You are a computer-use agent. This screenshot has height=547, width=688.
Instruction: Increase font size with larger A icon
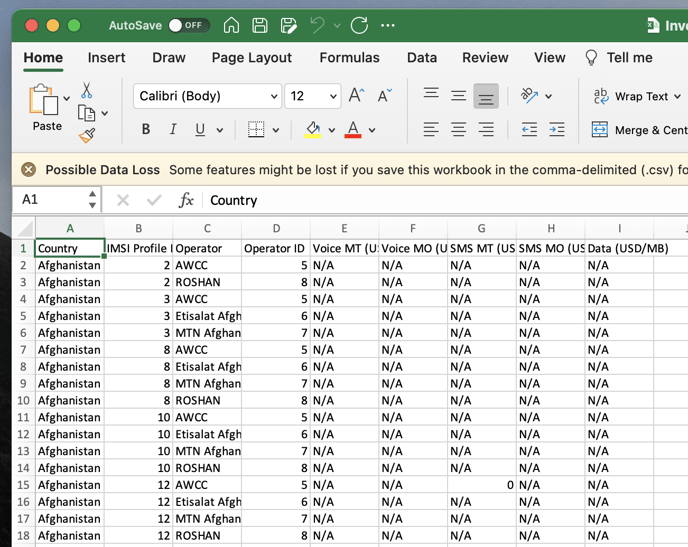[356, 96]
